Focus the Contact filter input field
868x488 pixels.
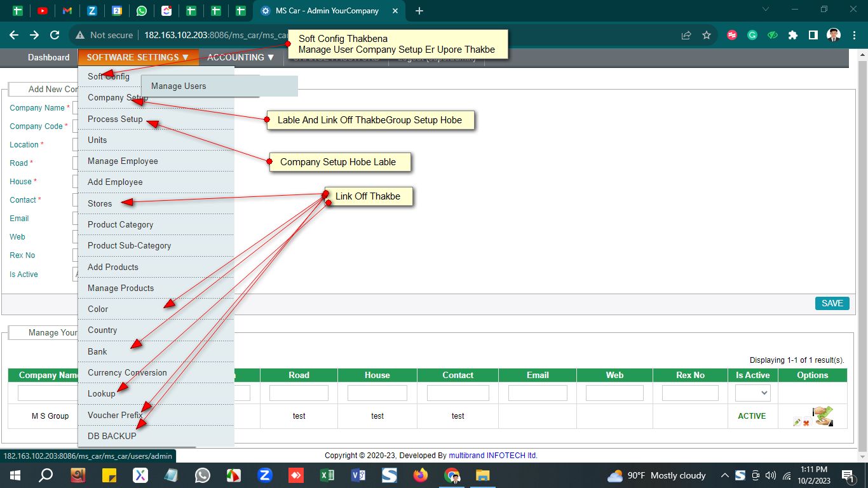458,393
